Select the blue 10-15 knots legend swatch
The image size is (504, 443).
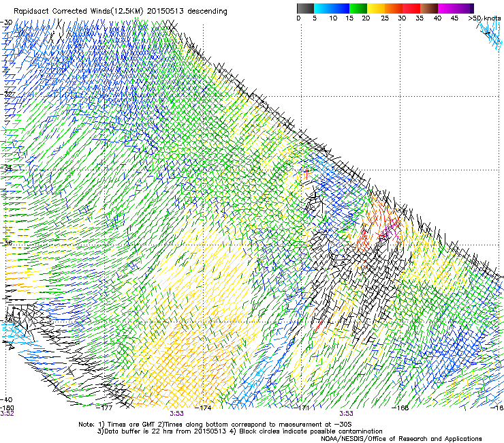(x=341, y=8)
